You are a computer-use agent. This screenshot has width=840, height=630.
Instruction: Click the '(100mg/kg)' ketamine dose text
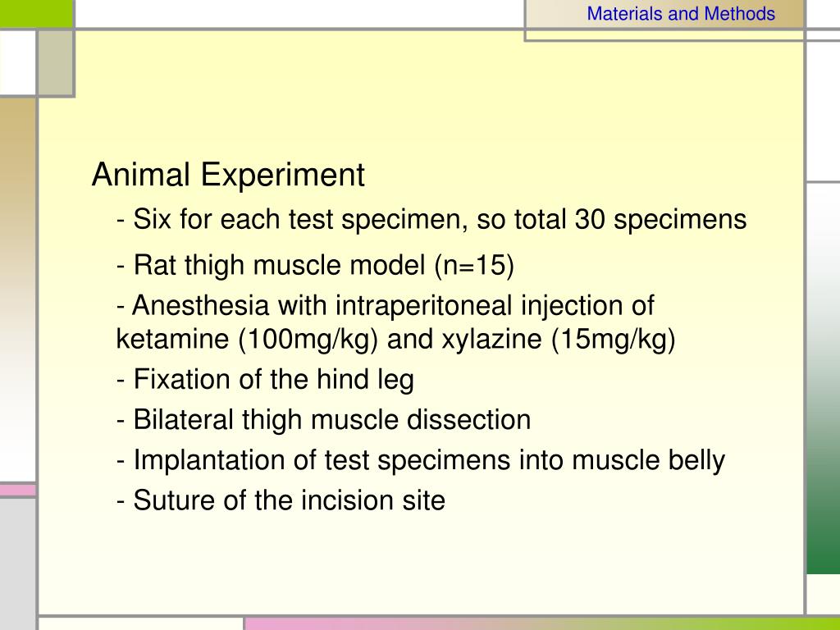[x=308, y=340]
